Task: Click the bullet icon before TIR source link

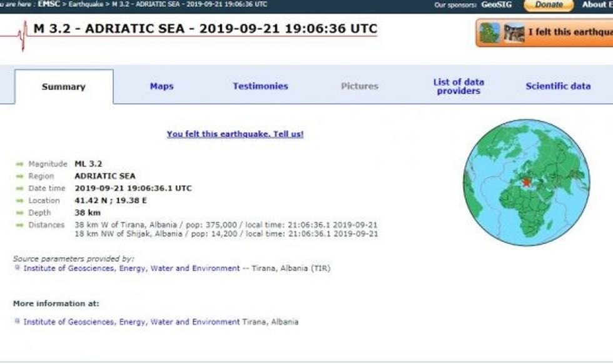Action: click(x=17, y=268)
